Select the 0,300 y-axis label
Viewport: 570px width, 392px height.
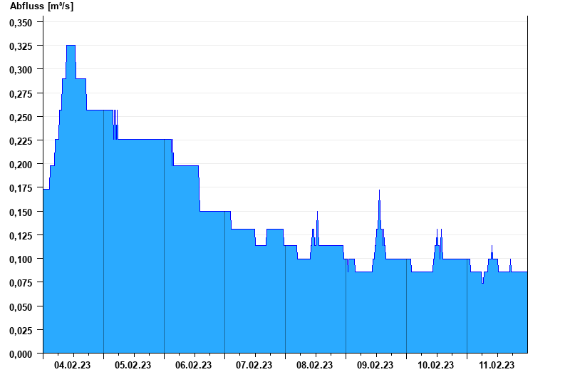coord(21,70)
